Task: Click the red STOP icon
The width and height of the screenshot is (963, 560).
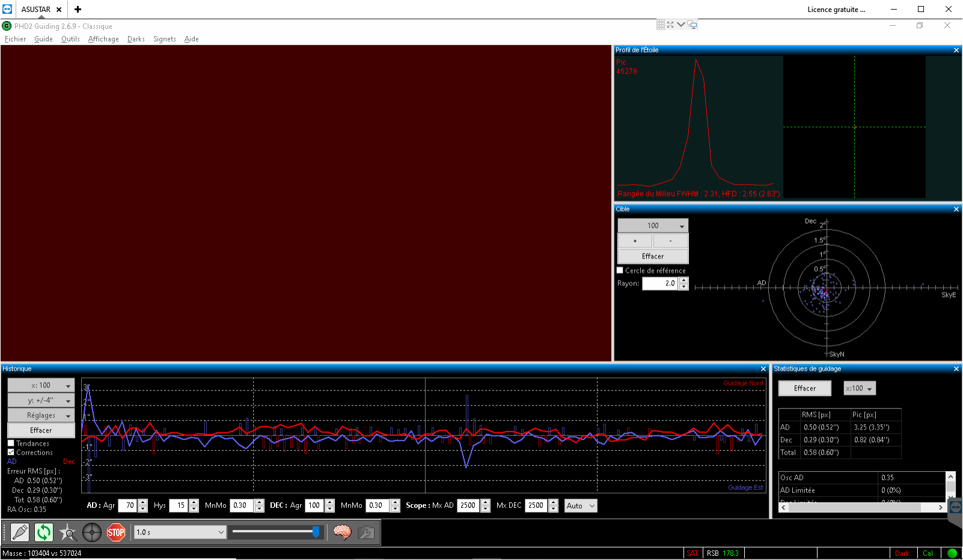Action: [x=116, y=532]
